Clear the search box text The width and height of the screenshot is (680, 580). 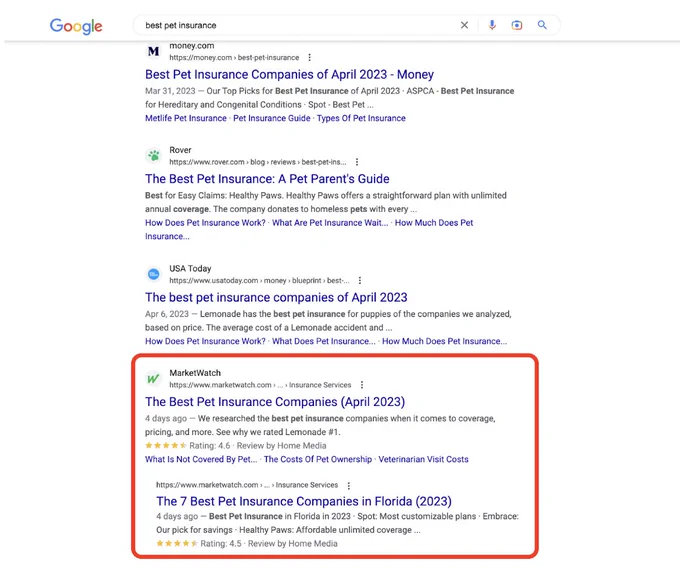pos(464,25)
